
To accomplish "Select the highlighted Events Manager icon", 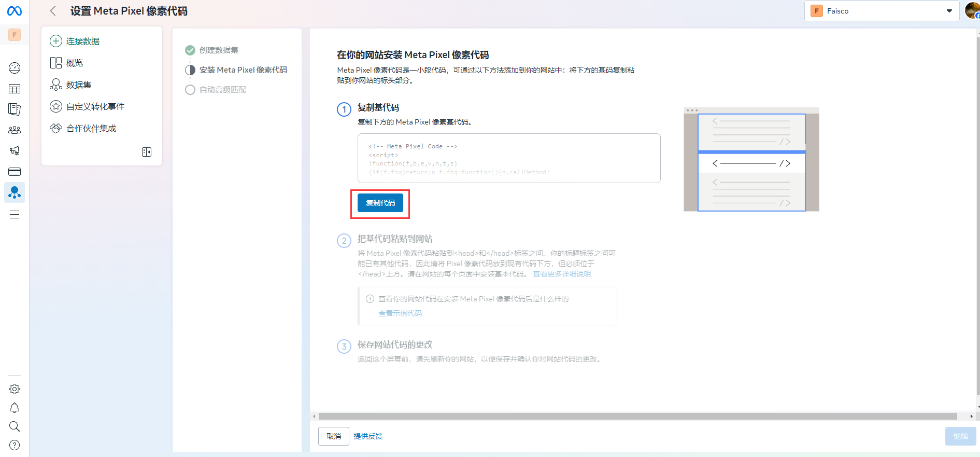I will pyautogui.click(x=15, y=192).
